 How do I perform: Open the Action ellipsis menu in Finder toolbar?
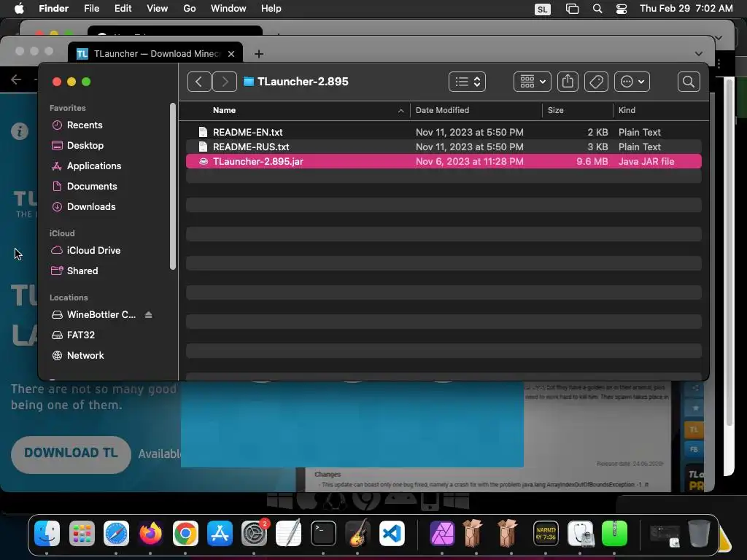click(x=632, y=82)
